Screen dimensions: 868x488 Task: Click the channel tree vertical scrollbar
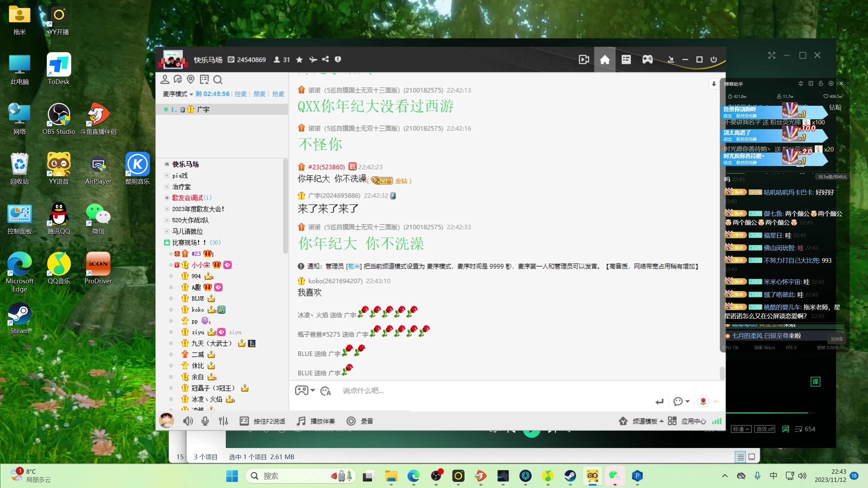pyautogui.click(x=285, y=207)
